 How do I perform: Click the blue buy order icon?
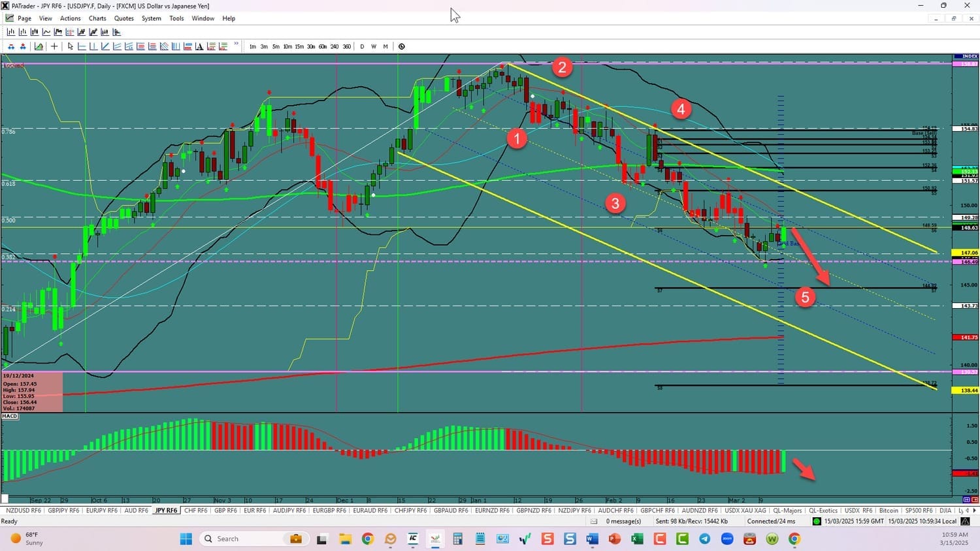click(11, 46)
